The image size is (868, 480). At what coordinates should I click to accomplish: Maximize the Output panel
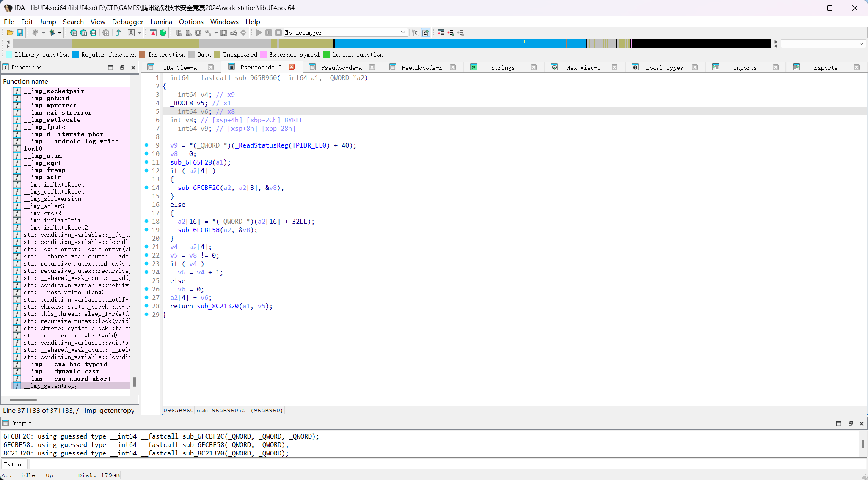839,423
